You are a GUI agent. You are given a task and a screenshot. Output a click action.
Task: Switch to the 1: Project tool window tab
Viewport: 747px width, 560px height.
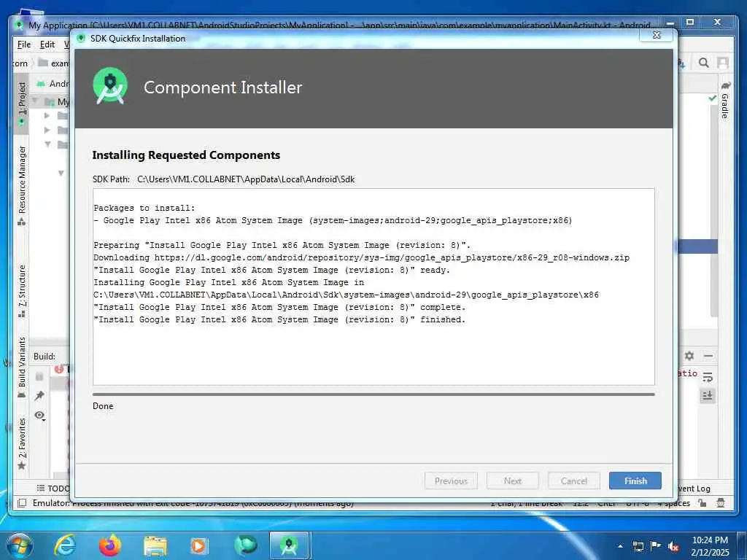click(x=21, y=104)
